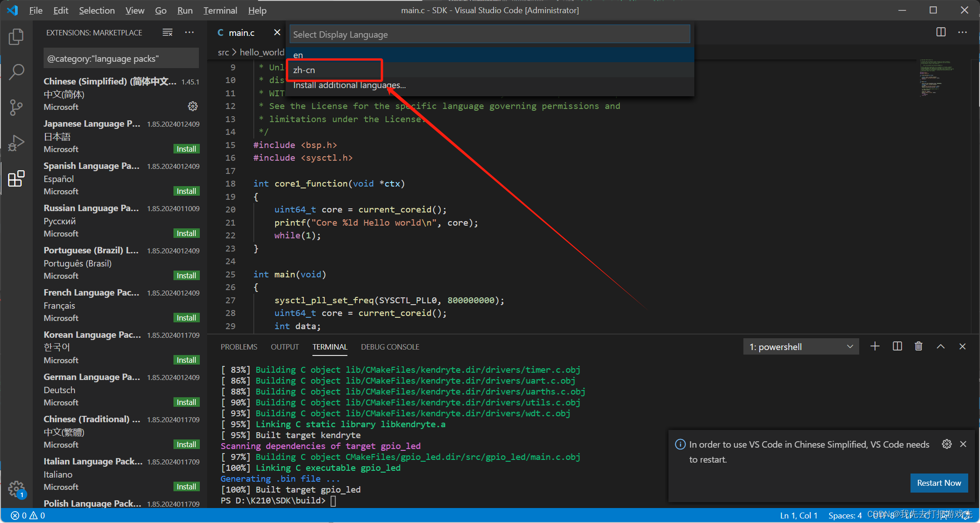980x523 pixels.
Task: Open editor more actions ellipsis
Action: 962,32
